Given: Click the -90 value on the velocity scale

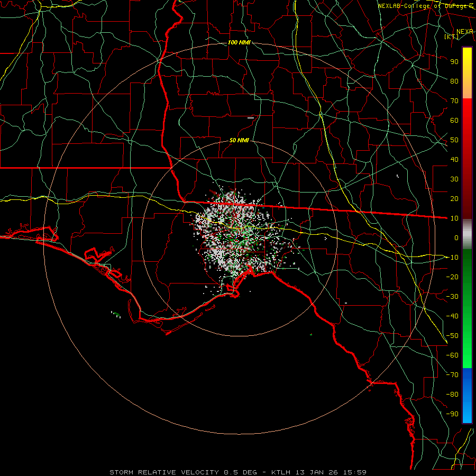Looking at the screenshot, I should click(452, 414).
